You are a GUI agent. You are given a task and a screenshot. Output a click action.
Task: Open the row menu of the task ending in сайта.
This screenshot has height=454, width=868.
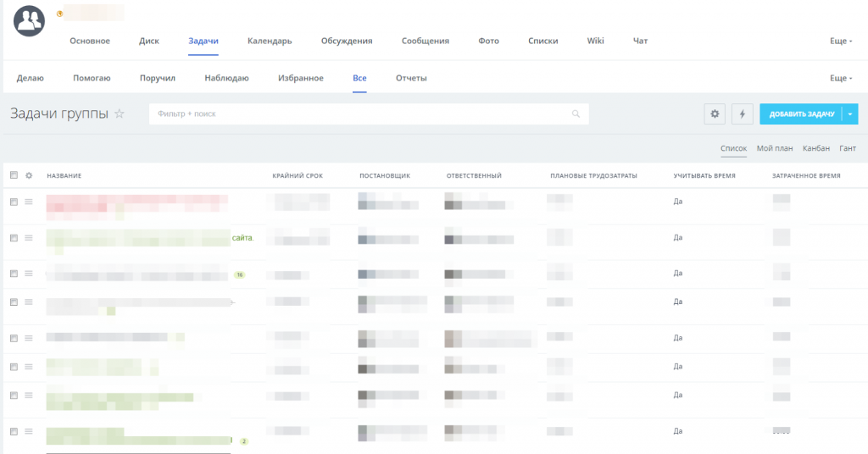click(29, 238)
